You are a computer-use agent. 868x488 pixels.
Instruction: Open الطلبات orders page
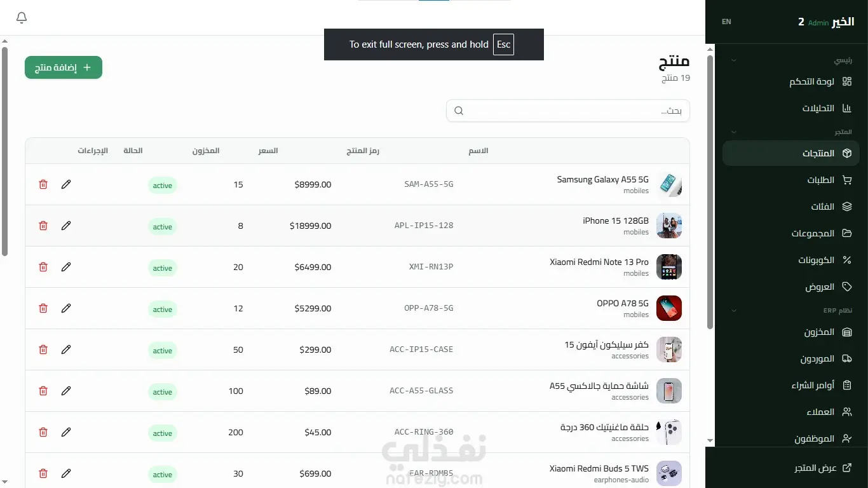pyautogui.click(x=791, y=180)
